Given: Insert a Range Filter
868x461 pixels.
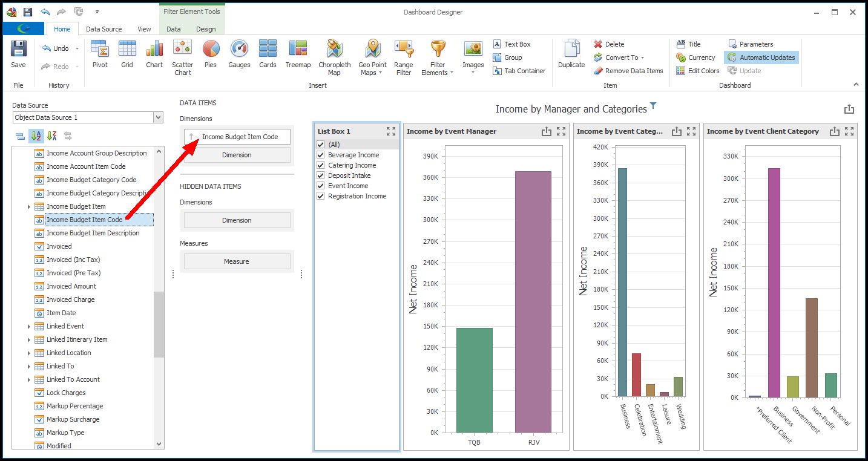Looking at the screenshot, I should (x=404, y=57).
